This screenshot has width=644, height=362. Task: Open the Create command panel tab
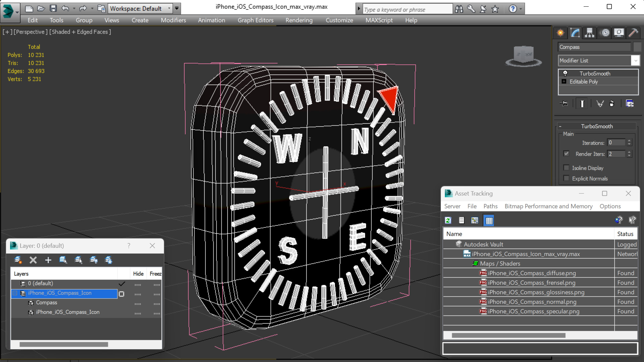point(561,33)
